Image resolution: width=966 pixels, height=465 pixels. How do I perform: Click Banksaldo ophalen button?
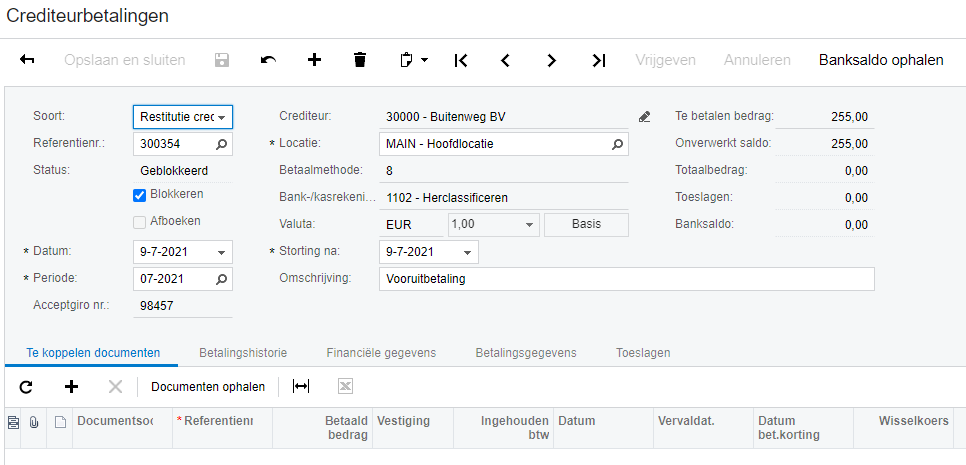coord(881,60)
